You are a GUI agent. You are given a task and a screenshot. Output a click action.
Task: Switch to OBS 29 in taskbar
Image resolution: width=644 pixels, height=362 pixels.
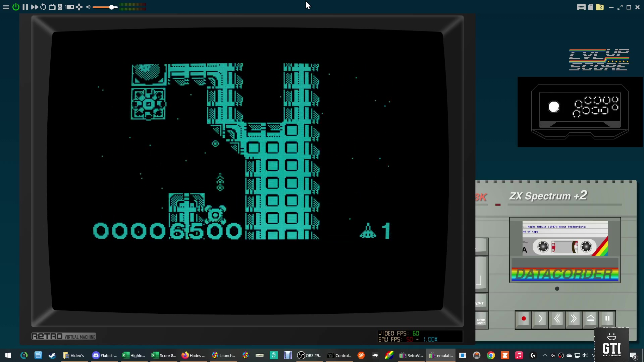pyautogui.click(x=309, y=355)
